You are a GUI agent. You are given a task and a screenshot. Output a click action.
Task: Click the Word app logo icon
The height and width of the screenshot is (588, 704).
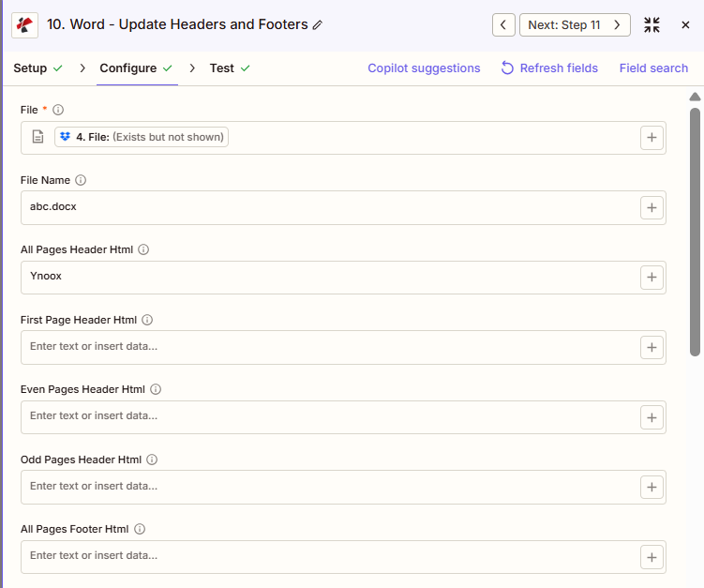(24, 25)
